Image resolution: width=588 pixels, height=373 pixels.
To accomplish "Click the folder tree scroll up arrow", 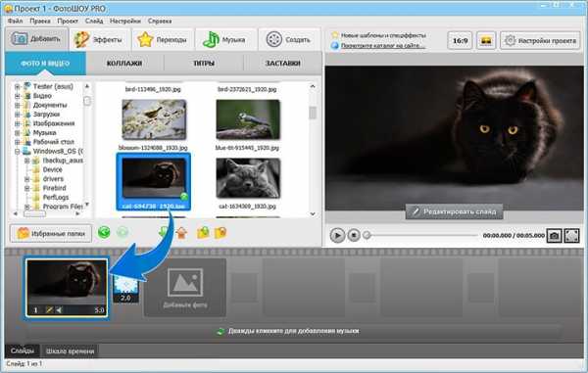I will 87,86.
